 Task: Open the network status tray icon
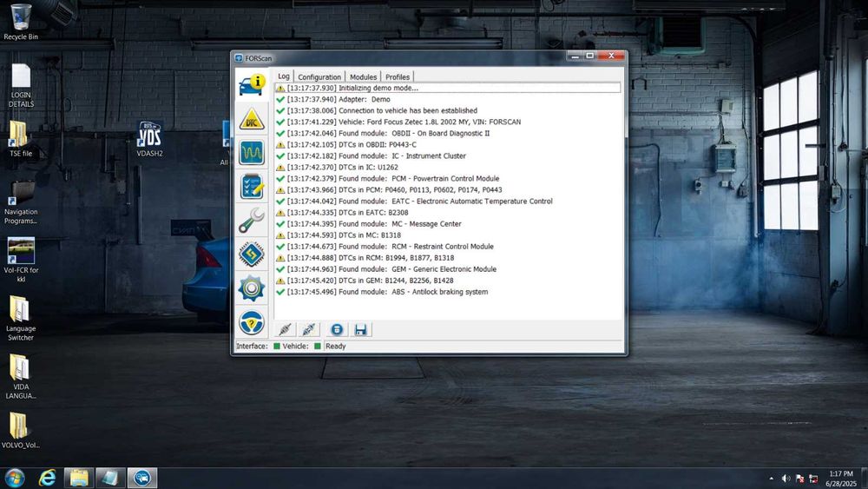point(813,479)
